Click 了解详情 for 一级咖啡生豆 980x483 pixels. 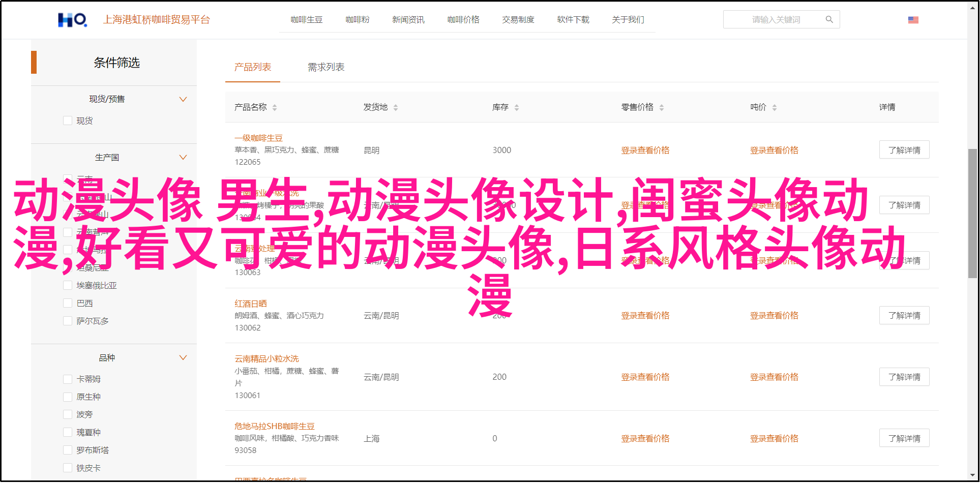point(904,150)
